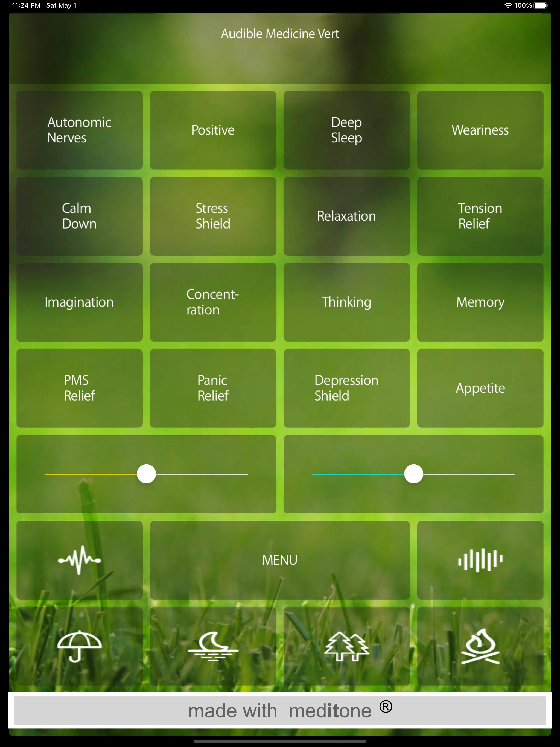
Task: Select the Deep Sleep therapy mode
Action: coord(346,129)
